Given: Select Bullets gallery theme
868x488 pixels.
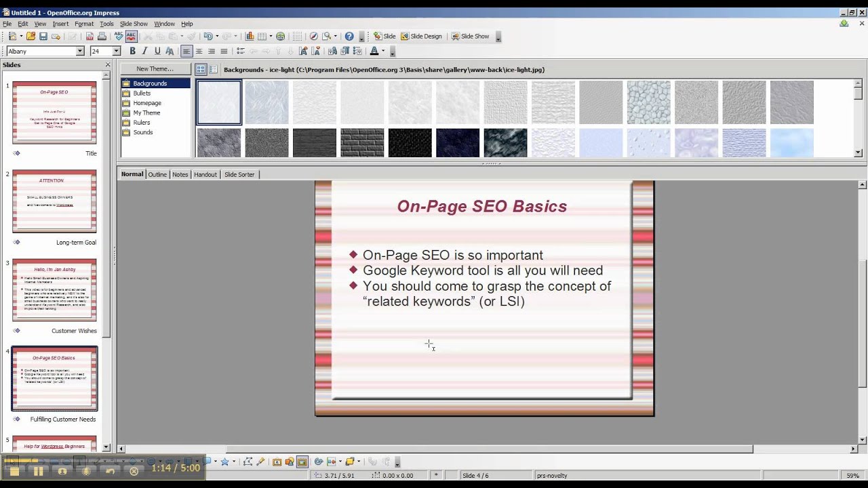Looking at the screenshot, I should (x=142, y=93).
